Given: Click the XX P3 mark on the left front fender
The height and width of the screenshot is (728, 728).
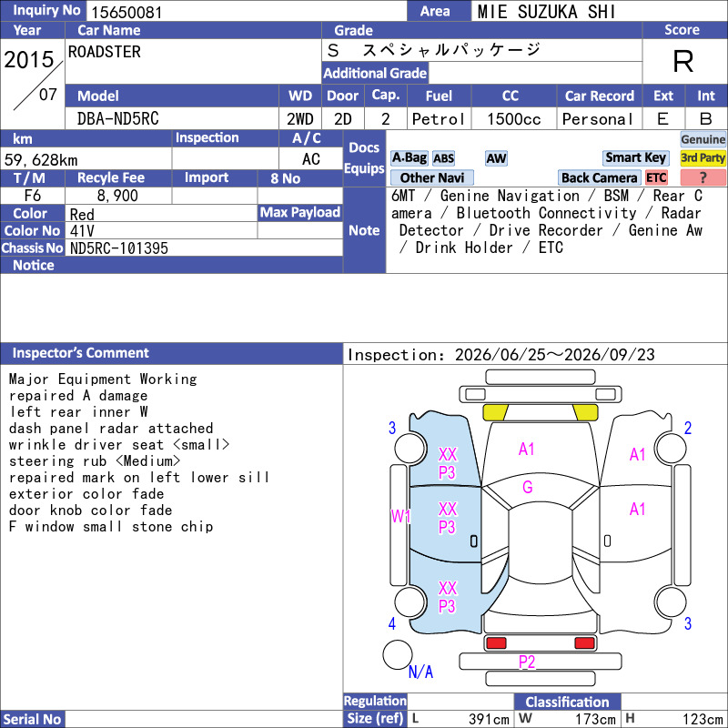Looking at the screenshot, I should pos(448,463).
